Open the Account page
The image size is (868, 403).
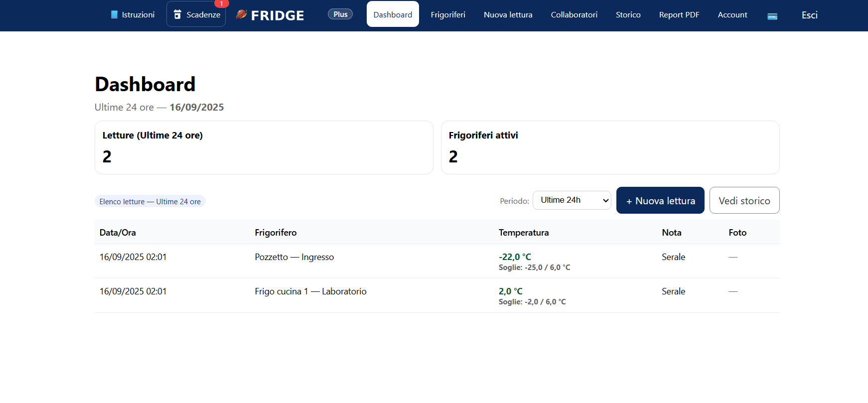point(732,14)
